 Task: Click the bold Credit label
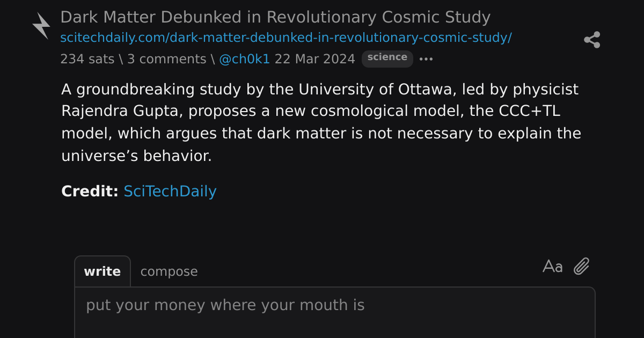(x=90, y=191)
